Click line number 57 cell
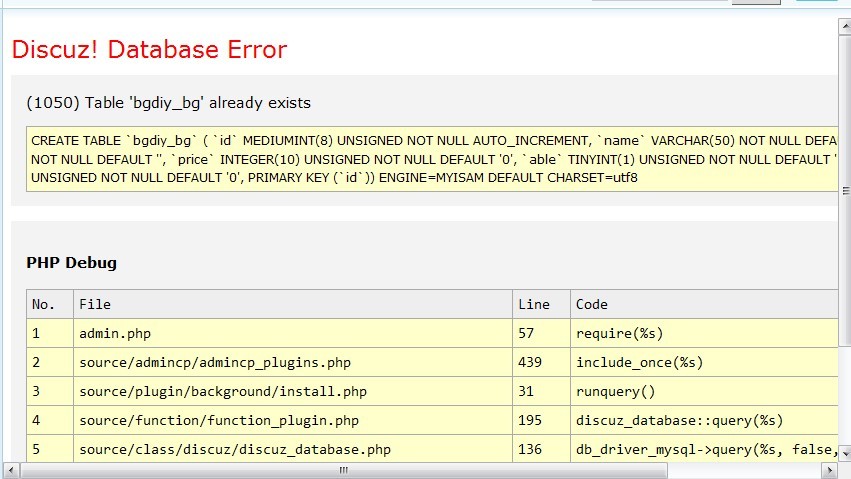The width and height of the screenshot is (851, 479). click(541, 333)
